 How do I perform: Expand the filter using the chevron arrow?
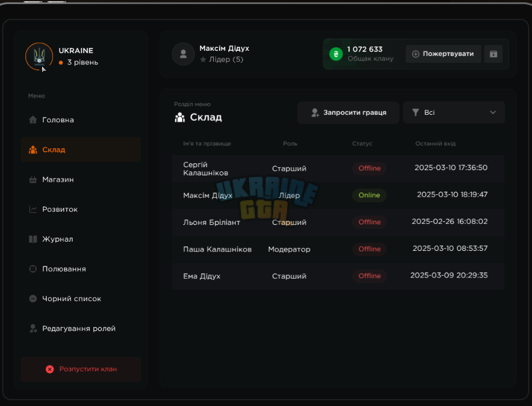coord(493,112)
